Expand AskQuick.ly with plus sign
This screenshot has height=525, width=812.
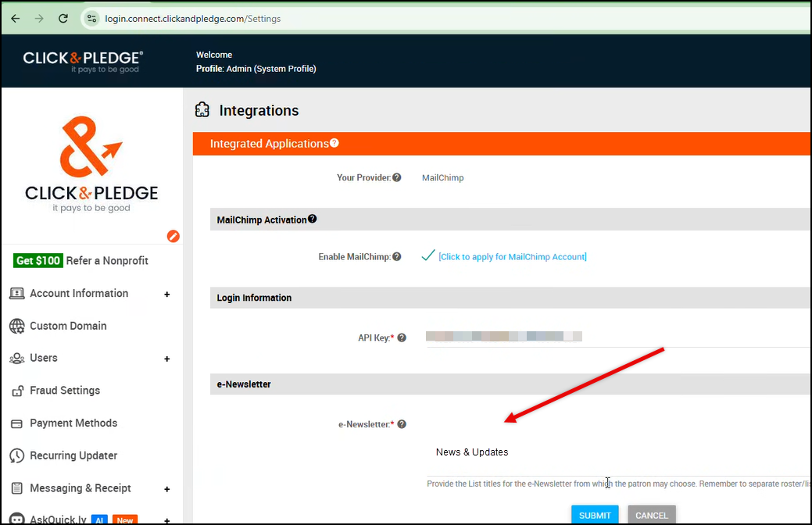166,520
